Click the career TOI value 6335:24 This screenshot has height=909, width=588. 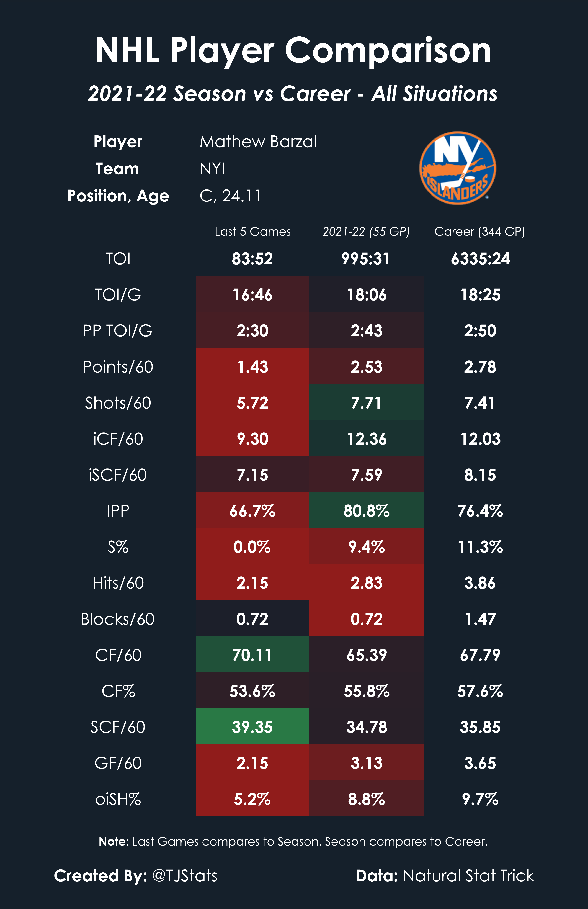tap(480, 259)
